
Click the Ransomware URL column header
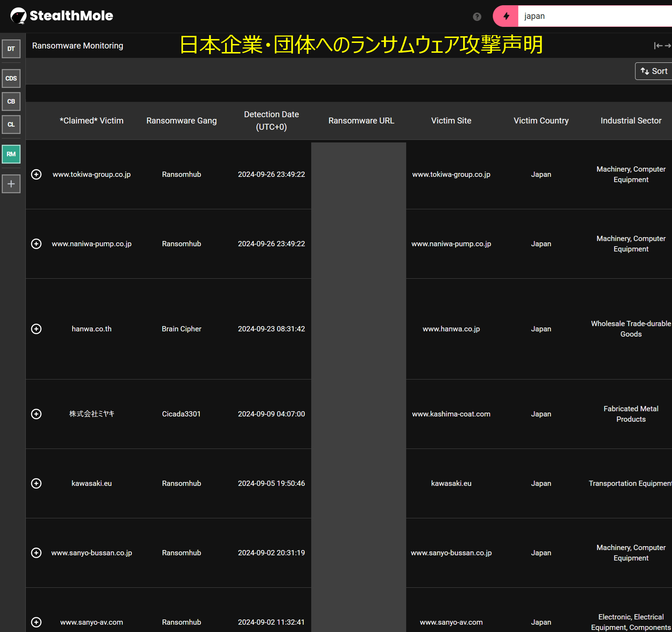tap(361, 121)
